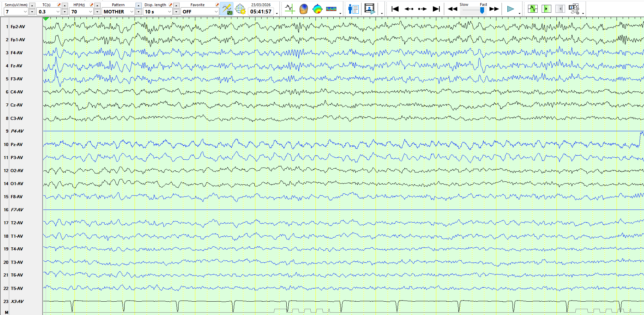The image size is (644, 315).
Task: Click the green next-event marker icon
Action: pos(546,9)
